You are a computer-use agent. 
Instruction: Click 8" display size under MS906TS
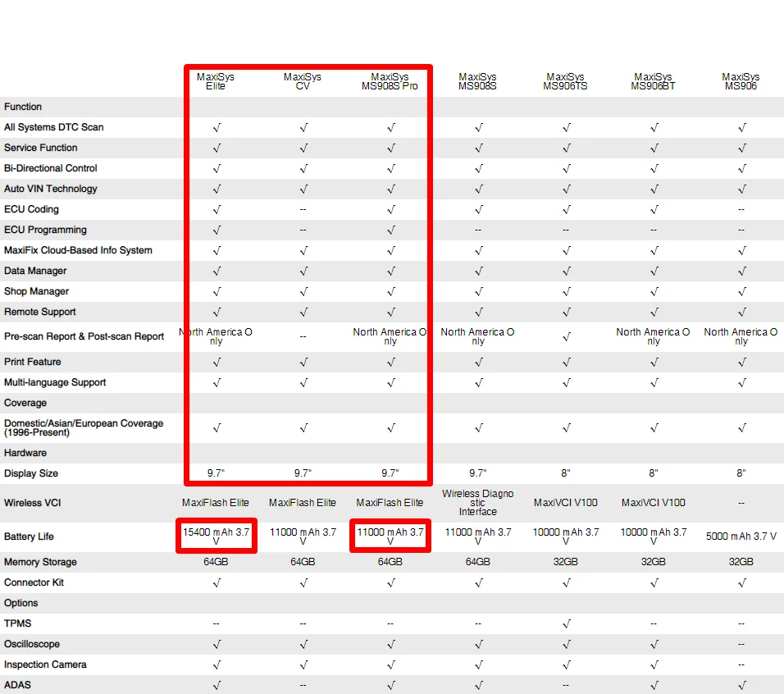point(566,473)
